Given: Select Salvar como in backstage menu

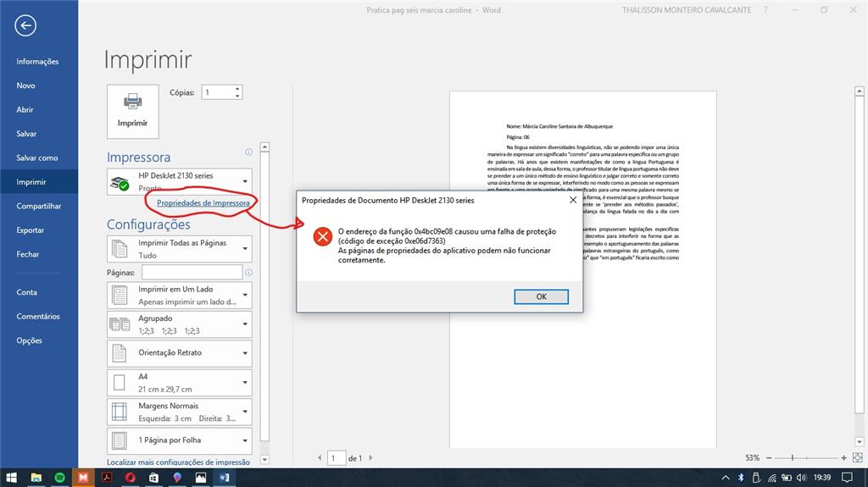Looking at the screenshot, I should (39, 158).
